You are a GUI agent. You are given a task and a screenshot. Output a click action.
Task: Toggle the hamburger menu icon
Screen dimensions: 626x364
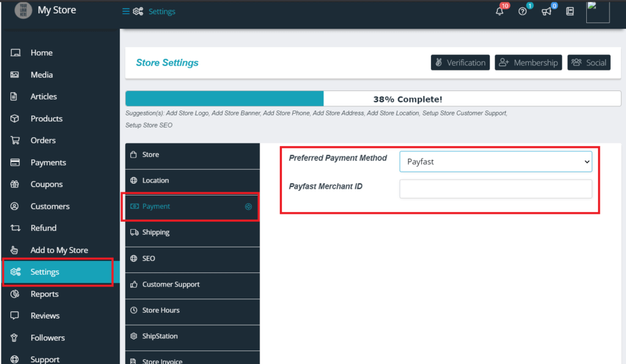(x=126, y=12)
